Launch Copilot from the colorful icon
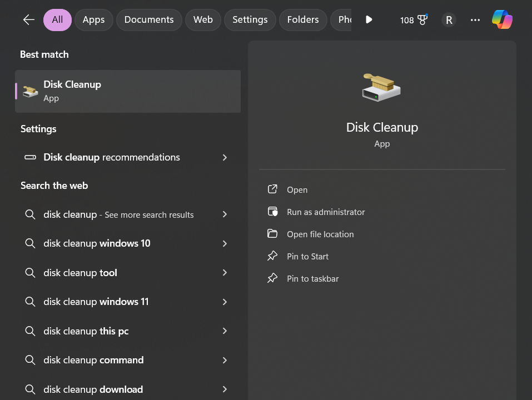 502,19
